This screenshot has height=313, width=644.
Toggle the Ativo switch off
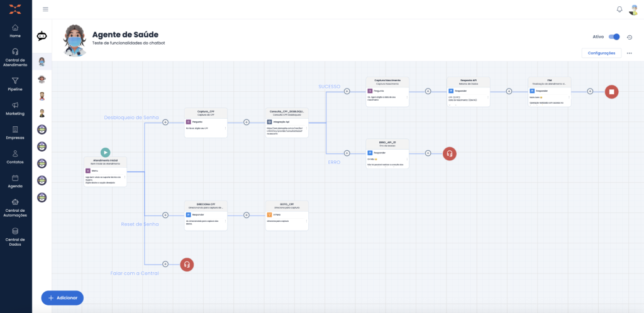614,37
